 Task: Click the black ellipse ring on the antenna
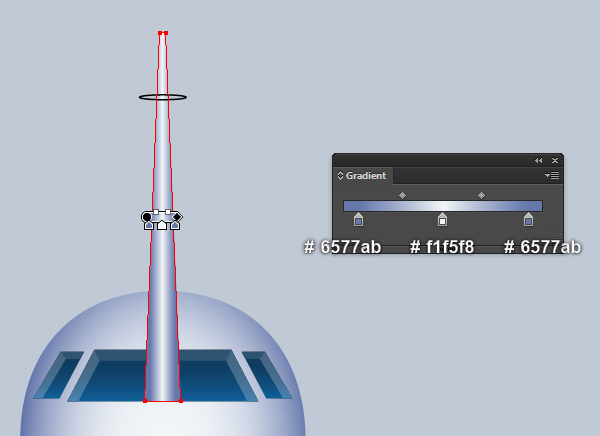pyautogui.click(x=163, y=97)
